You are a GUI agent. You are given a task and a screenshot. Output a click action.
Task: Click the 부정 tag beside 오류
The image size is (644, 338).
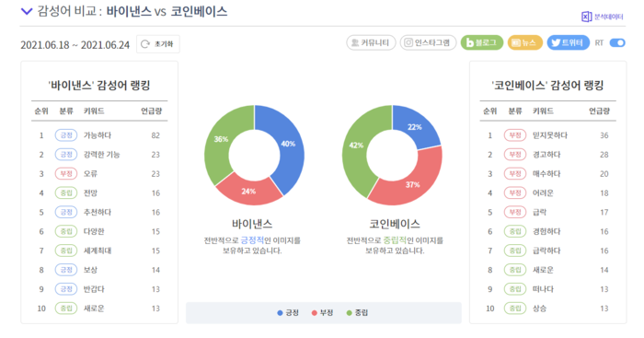pyautogui.click(x=66, y=173)
